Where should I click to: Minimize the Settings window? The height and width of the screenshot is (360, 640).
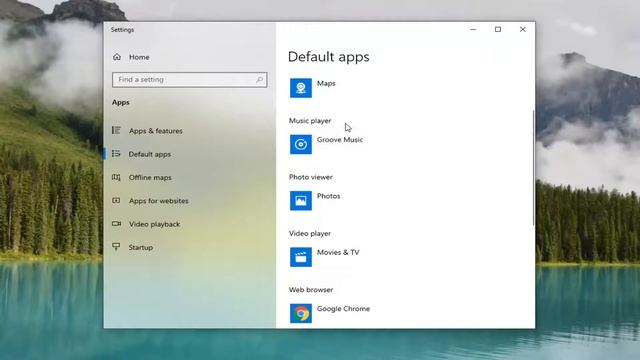point(473,29)
